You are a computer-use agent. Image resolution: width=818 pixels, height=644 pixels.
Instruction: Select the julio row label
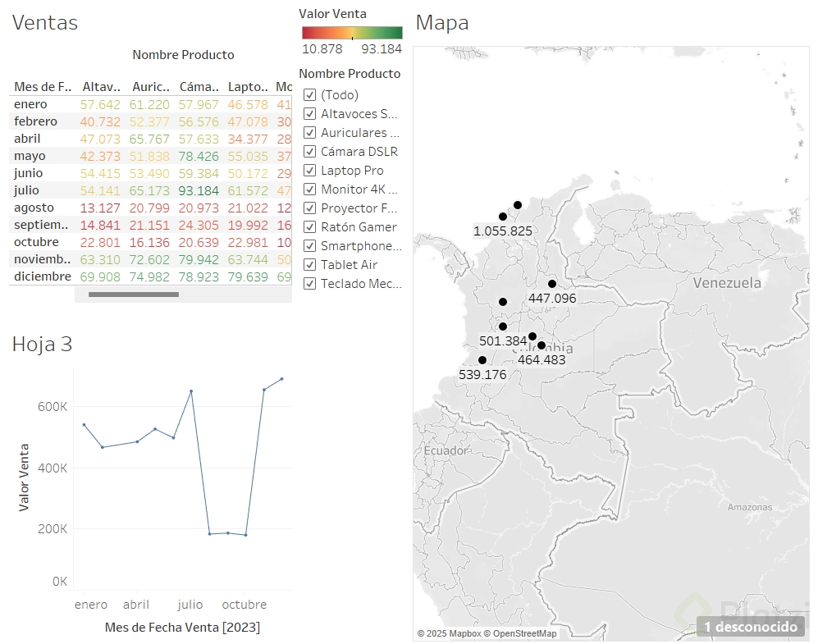click(x=26, y=190)
